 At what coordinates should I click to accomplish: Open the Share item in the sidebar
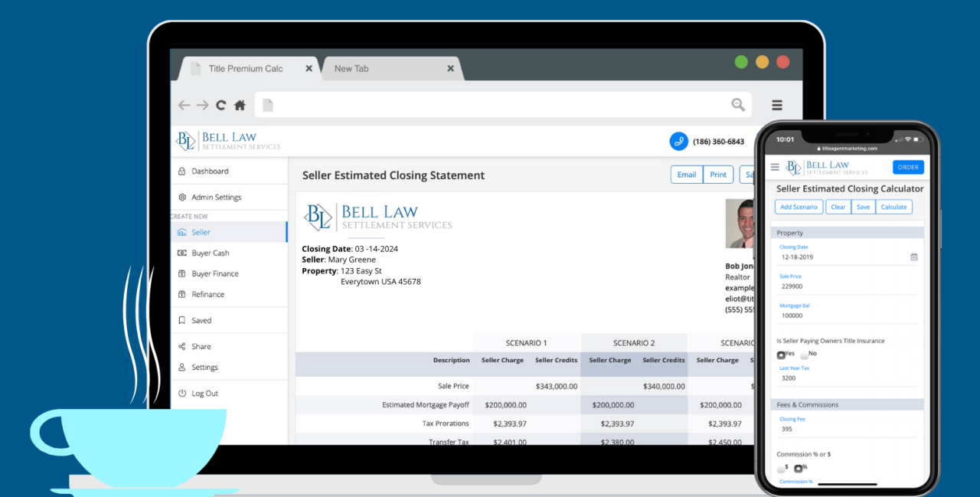tap(201, 347)
